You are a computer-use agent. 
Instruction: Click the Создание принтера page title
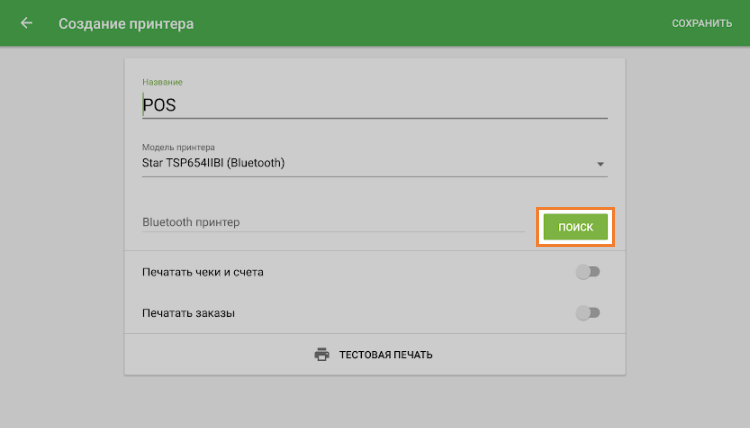[126, 23]
